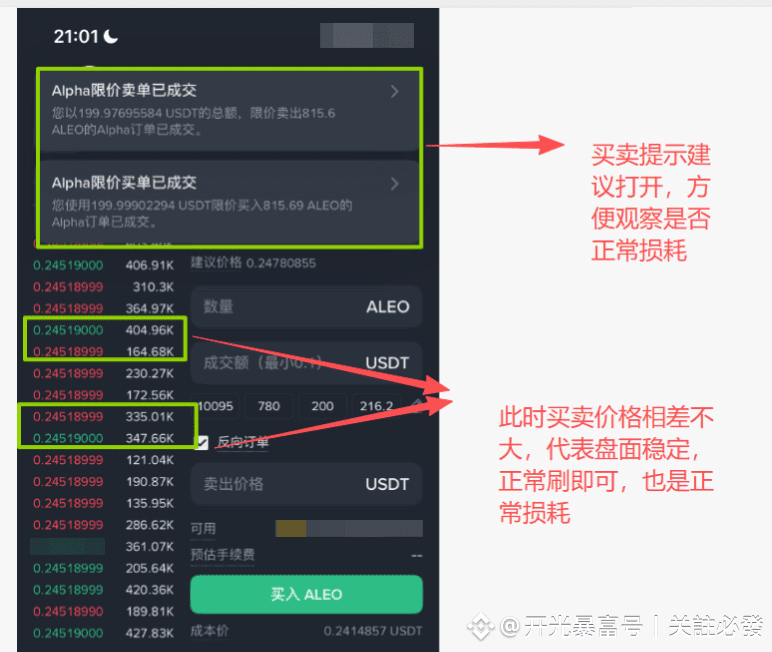The width and height of the screenshot is (772, 652).
Task: Select the 10095 quick amount chip
Action: click(x=215, y=406)
